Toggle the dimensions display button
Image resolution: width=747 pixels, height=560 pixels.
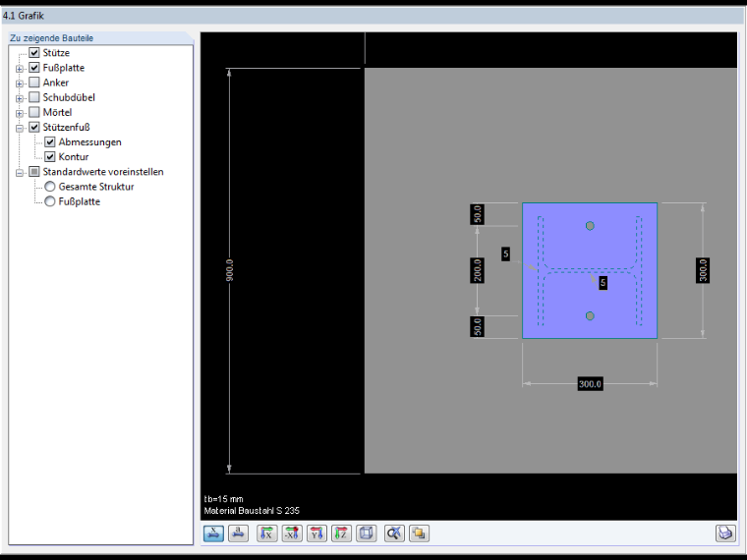213,532
